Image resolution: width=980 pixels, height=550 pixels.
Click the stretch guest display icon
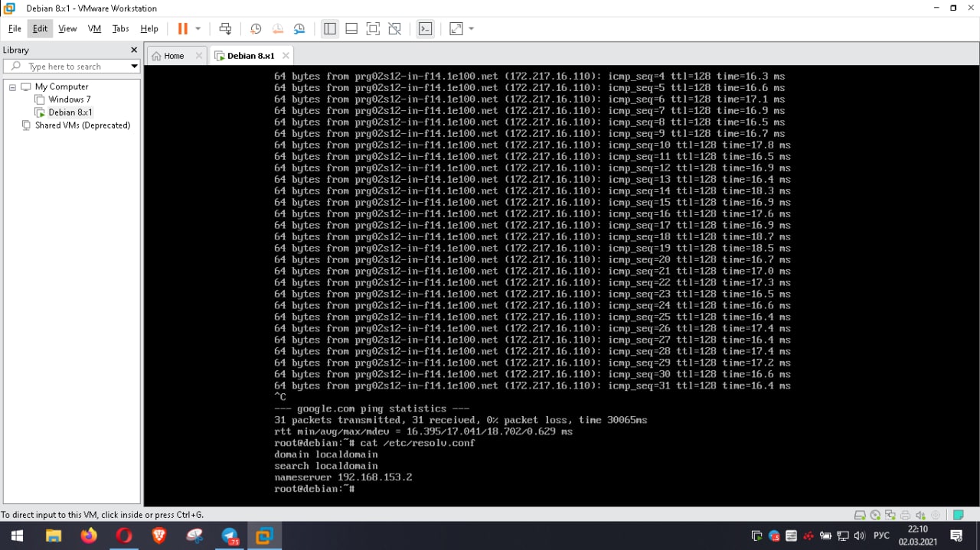point(456,28)
